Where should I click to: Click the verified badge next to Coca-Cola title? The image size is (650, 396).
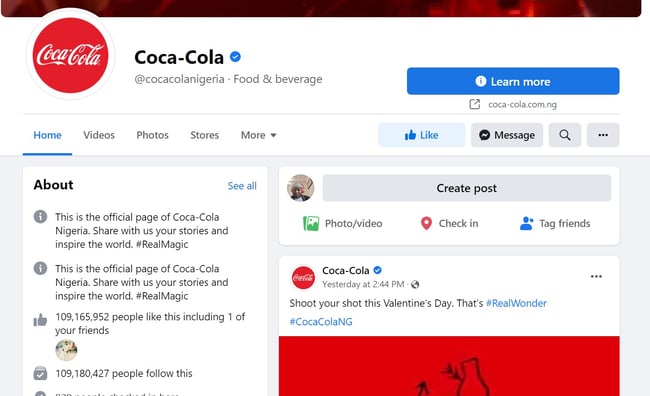[235, 56]
